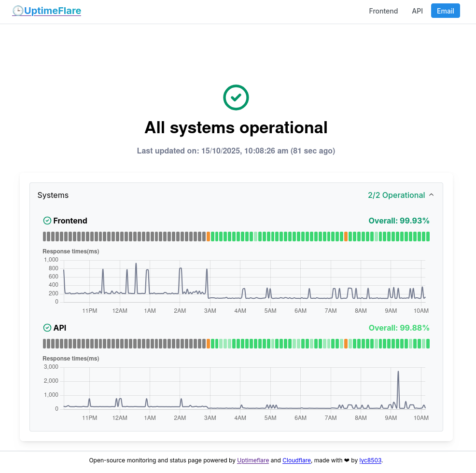
Task: Open the Frontend link in the top navigation
Action: [x=383, y=11]
